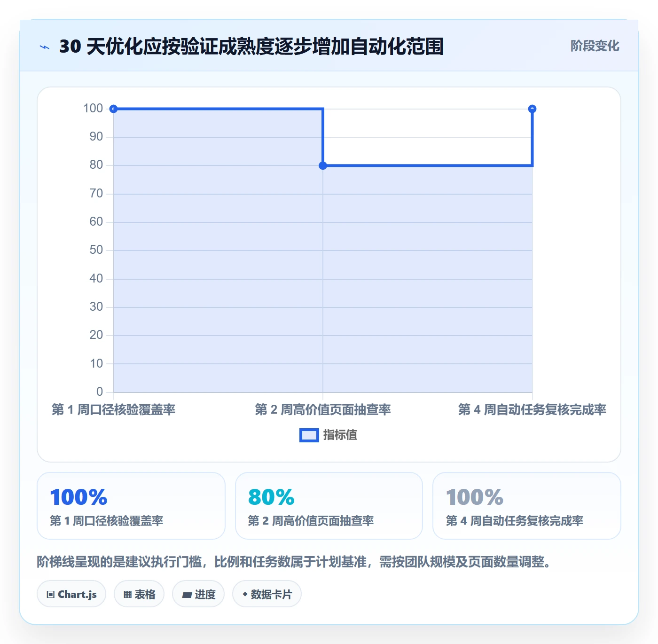This screenshot has height=644, width=658.
Task: Click the 阶段变化 label in the header
Action: point(595,46)
